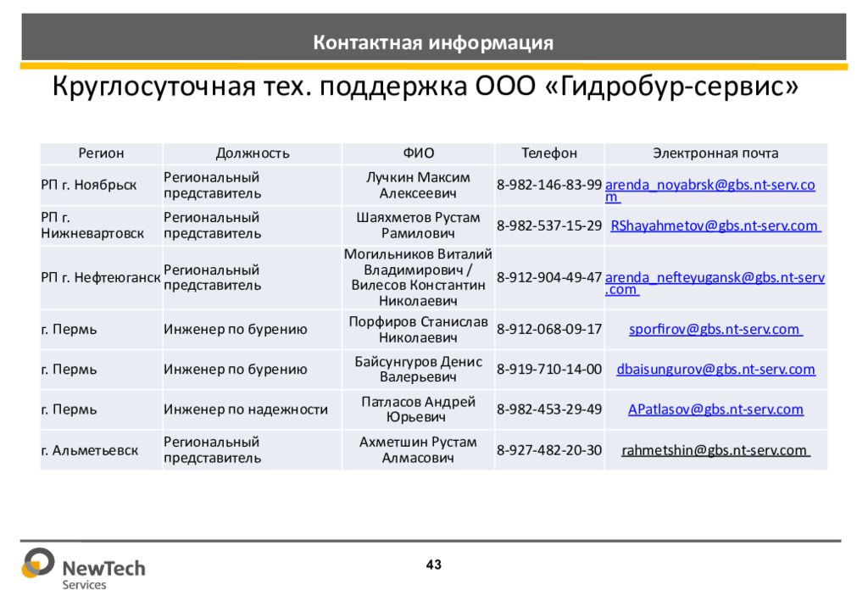Select the name 'Шаяхметов Рустам Рамилович'

[x=418, y=225]
